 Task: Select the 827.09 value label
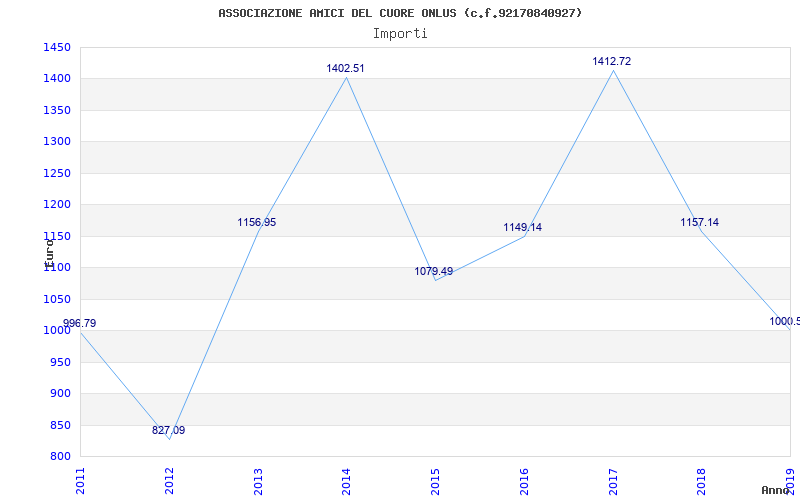point(168,430)
